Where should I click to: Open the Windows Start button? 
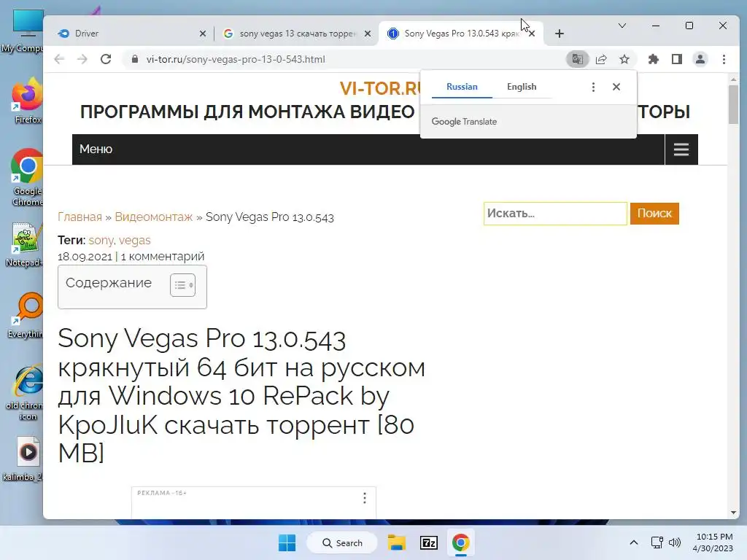(x=287, y=542)
